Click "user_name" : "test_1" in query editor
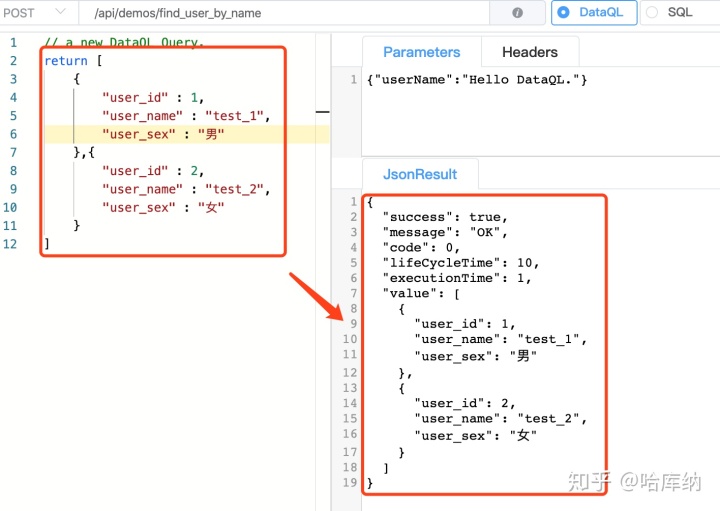This screenshot has width=720, height=511. click(186, 116)
